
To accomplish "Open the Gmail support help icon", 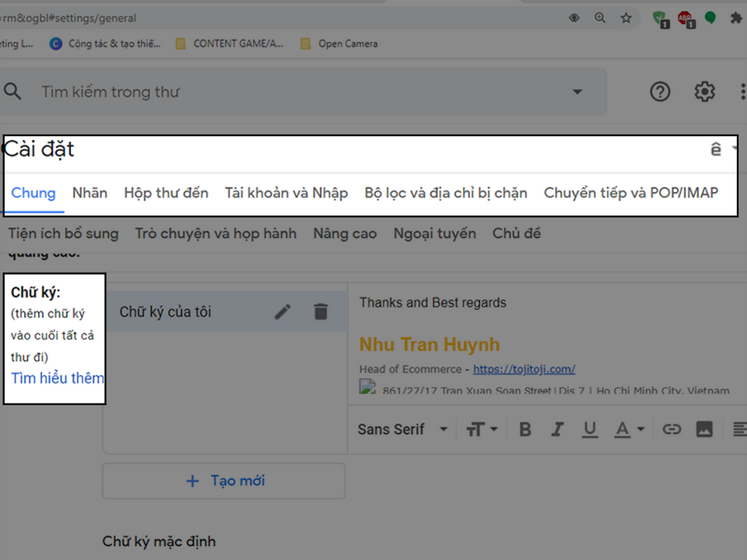I will [x=660, y=92].
